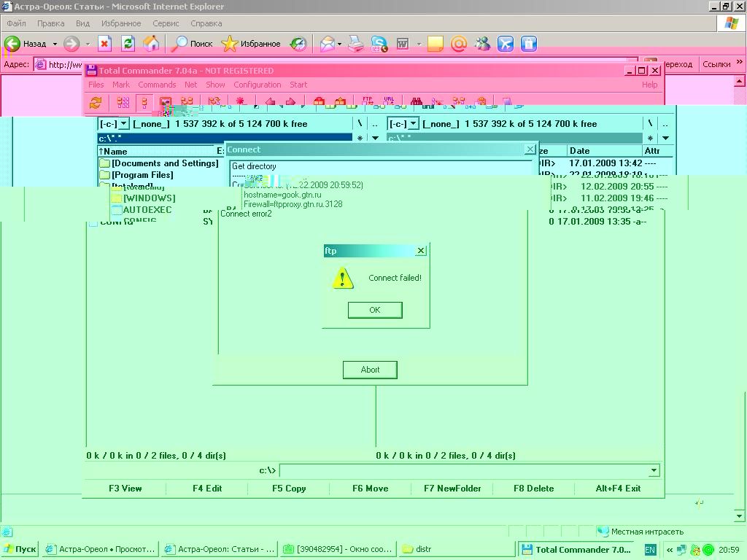Click the red star toolbar icon
The height and width of the screenshot is (560, 747).
(240, 101)
